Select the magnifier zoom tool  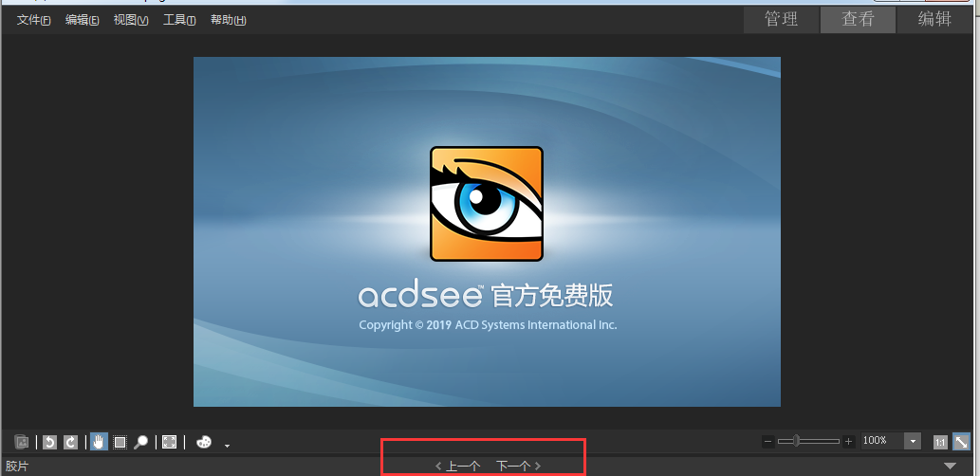click(141, 442)
